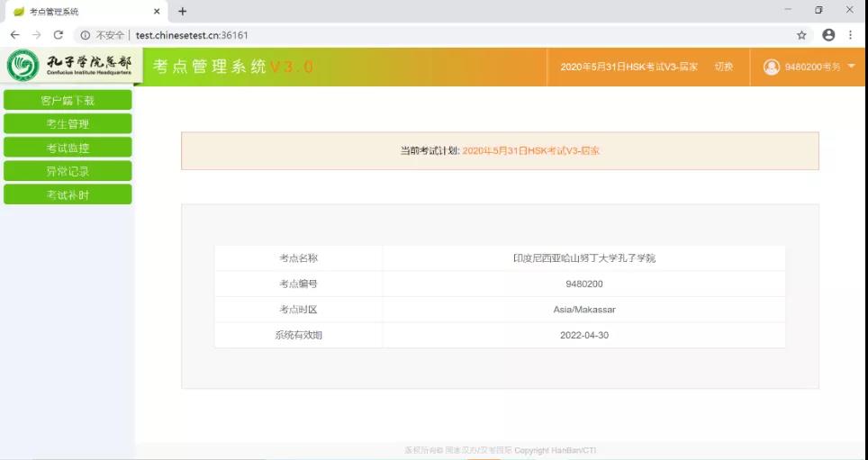Restore down the browser window
Image resolution: width=868 pixels, height=460 pixels.
click(818, 10)
